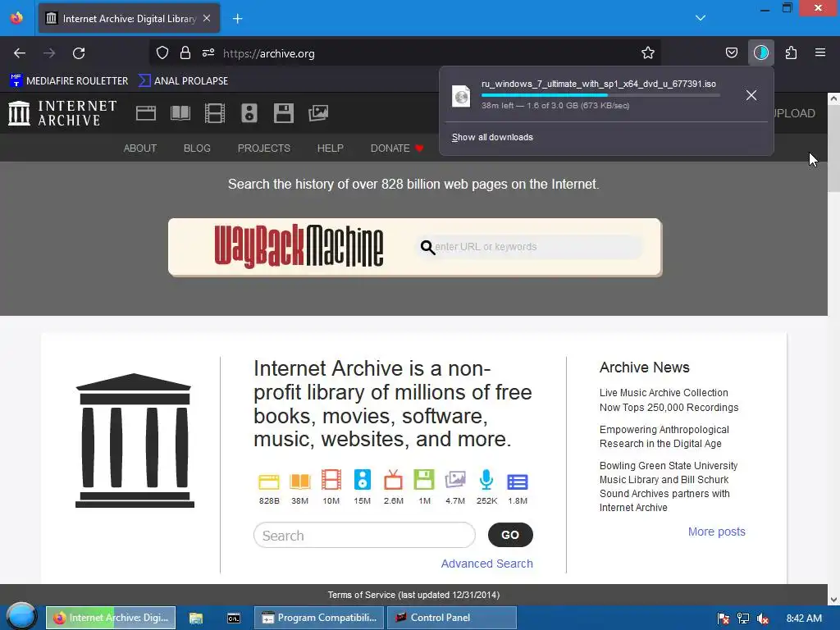Select DONATE in the Archive menu
This screenshot has height=630, width=840.
click(397, 148)
